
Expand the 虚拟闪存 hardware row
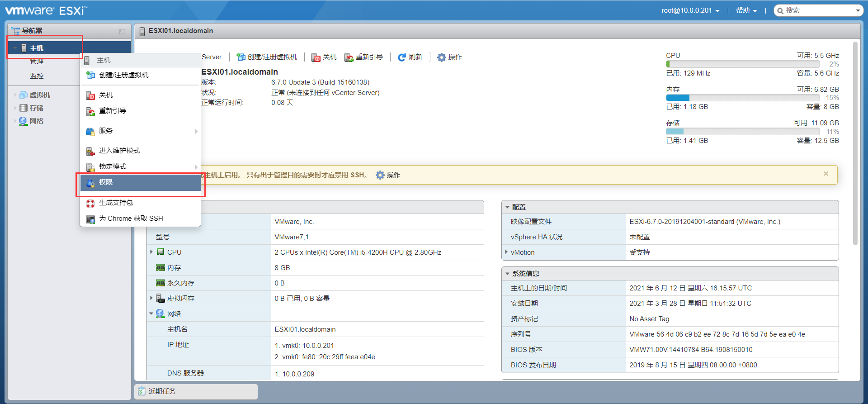(x=151, y=298)
